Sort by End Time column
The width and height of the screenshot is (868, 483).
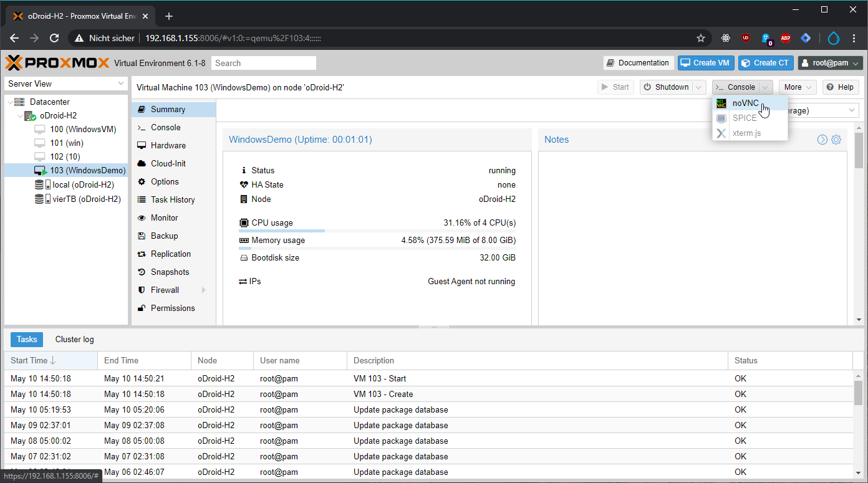point(145,360)
